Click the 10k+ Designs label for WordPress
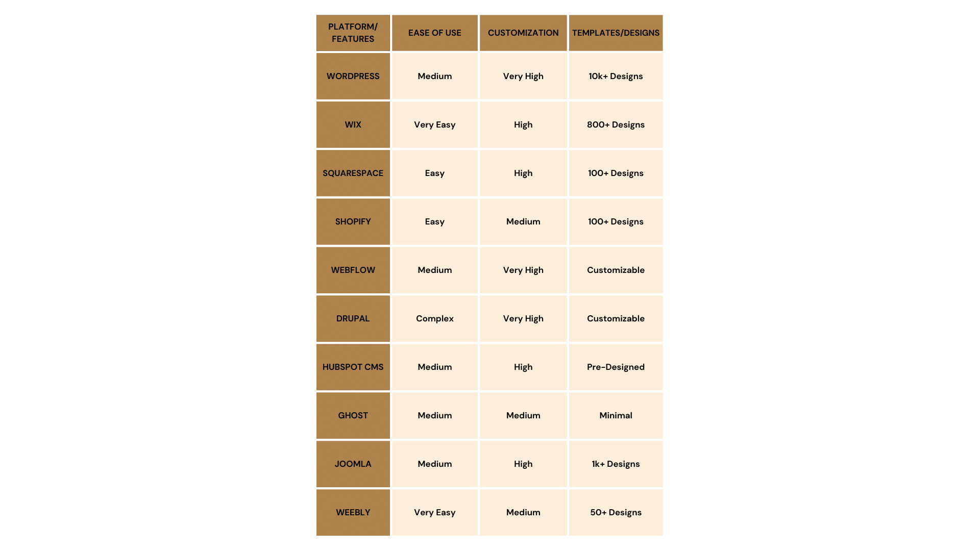Image resolution: width=980 pixels, height=551 pixels. (x=616, y=76)
